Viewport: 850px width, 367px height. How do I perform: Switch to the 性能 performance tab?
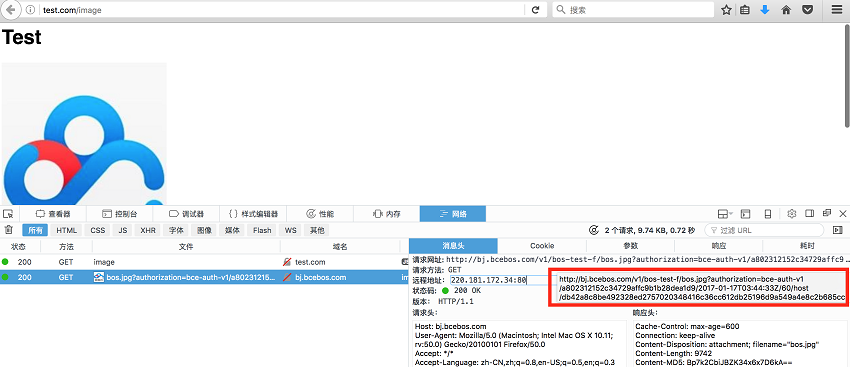pos(320,214)
